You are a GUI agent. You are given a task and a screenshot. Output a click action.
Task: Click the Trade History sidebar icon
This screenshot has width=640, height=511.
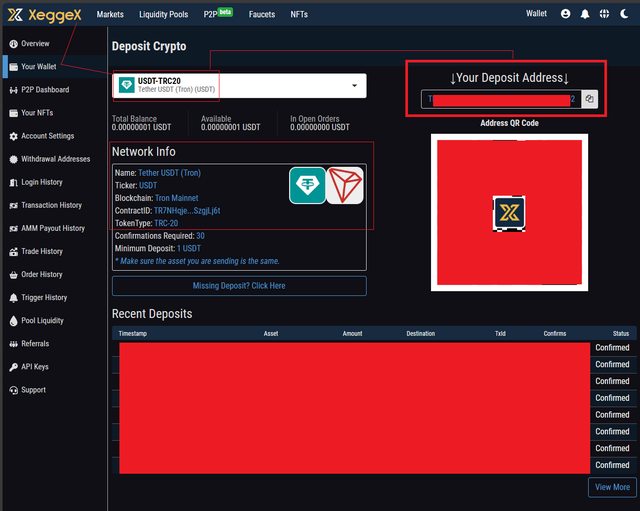[x=13, y=251]
